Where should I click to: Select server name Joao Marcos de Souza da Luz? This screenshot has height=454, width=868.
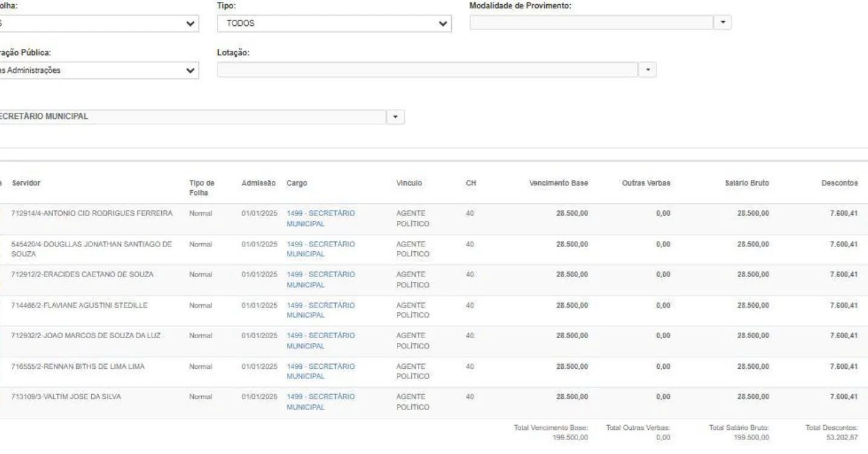(86, 336)
